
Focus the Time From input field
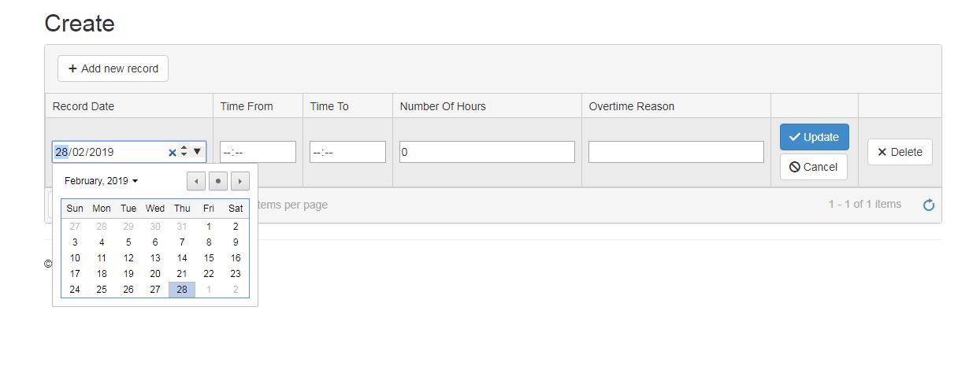(x=258, y=152)
